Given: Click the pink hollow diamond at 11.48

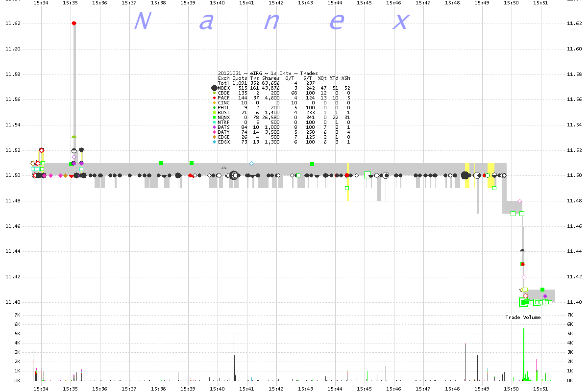Looking at the screenshot, I should 519,201.
